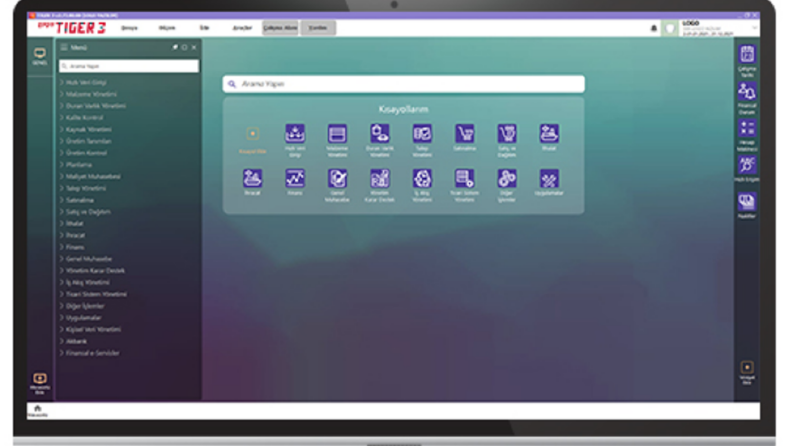Expand the Üretim Tanımları tree node
793x446 pixels.
pyautogui.click(x=62, y=141)
